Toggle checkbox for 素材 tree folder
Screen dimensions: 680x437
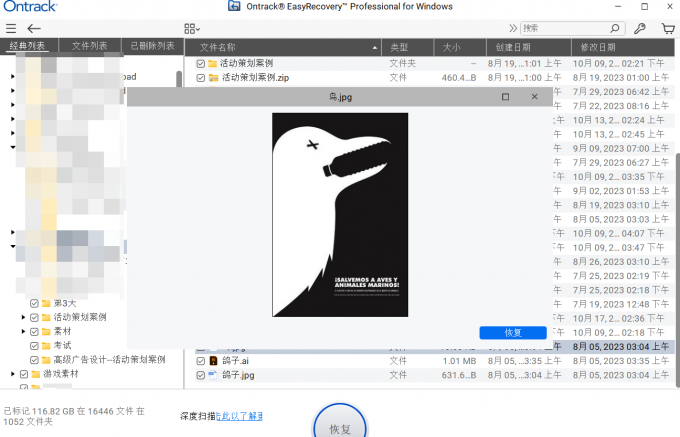34,332
